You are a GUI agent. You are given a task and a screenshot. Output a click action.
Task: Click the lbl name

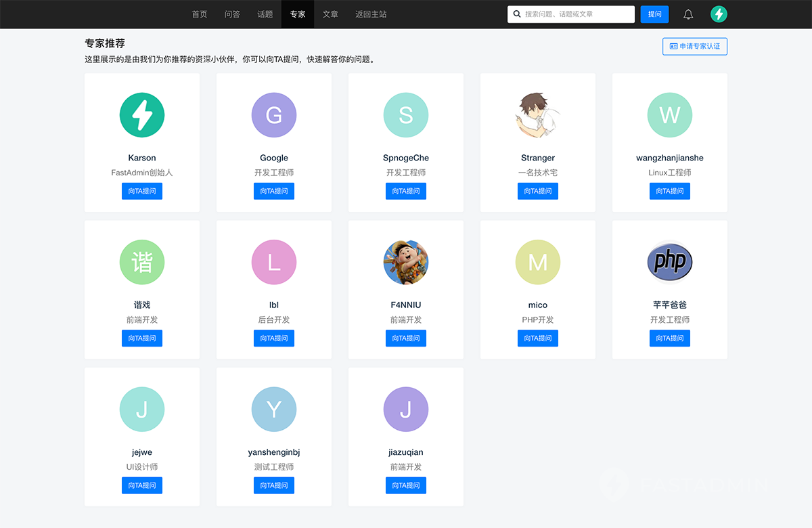pos(274,305)
